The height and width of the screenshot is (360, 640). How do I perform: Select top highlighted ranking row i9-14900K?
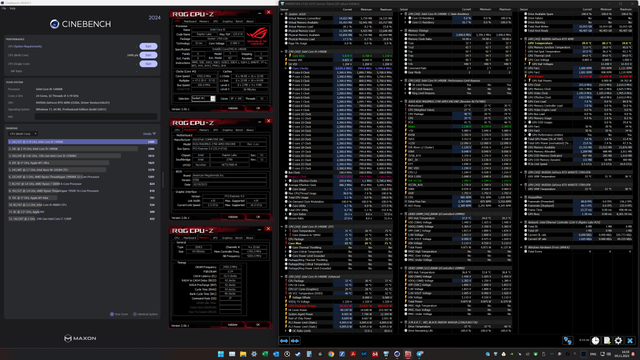82,142
